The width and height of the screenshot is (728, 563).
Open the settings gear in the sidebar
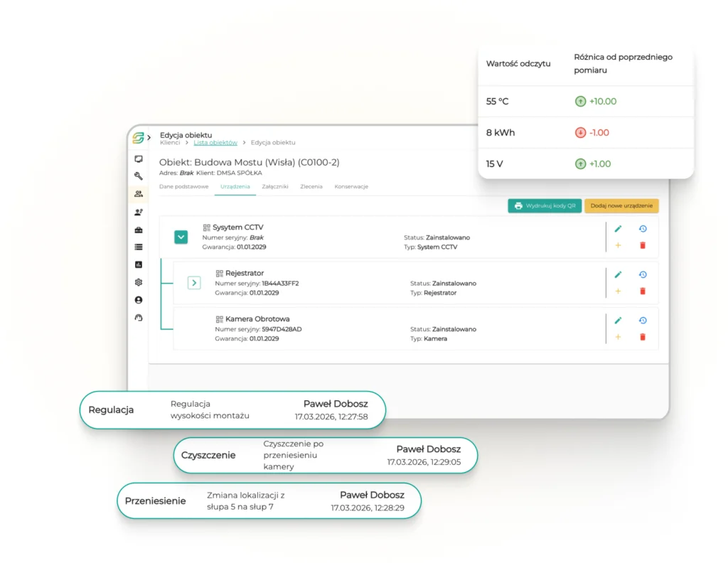coord(139,282)
